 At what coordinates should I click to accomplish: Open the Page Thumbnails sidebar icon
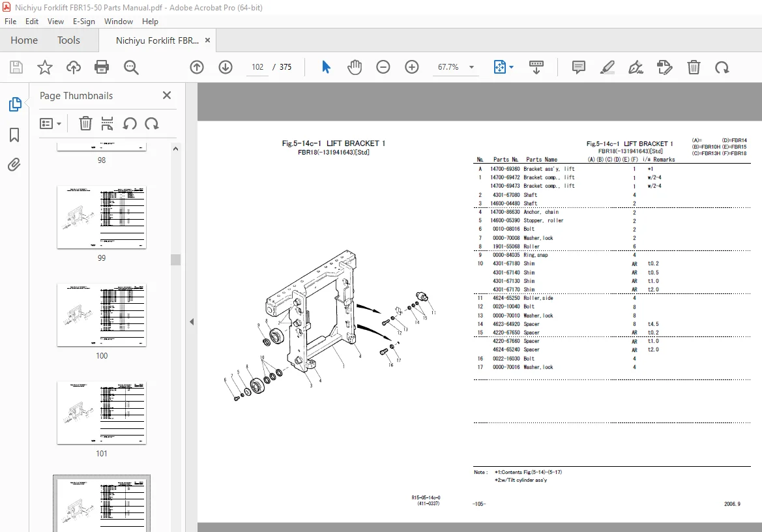(14, 104)
